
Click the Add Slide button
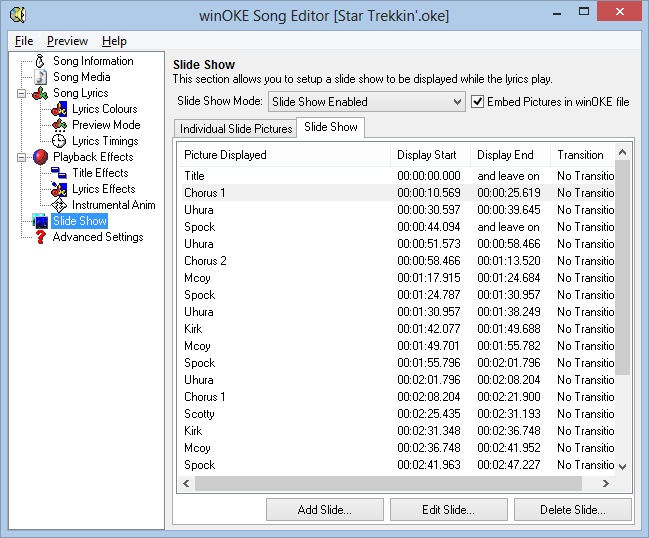[325, 510]
